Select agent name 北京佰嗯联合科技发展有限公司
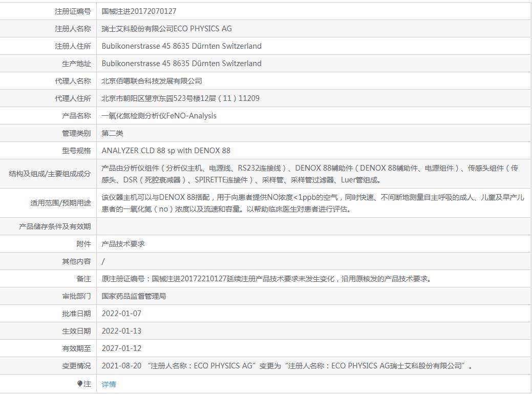Screen dimensions: 532x394 coord(152,81)
